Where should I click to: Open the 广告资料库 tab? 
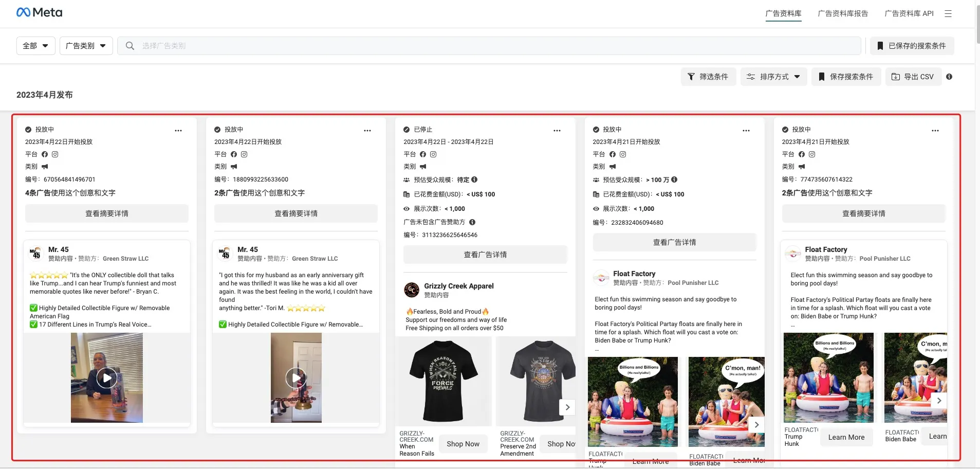click(x=783, y=13)
